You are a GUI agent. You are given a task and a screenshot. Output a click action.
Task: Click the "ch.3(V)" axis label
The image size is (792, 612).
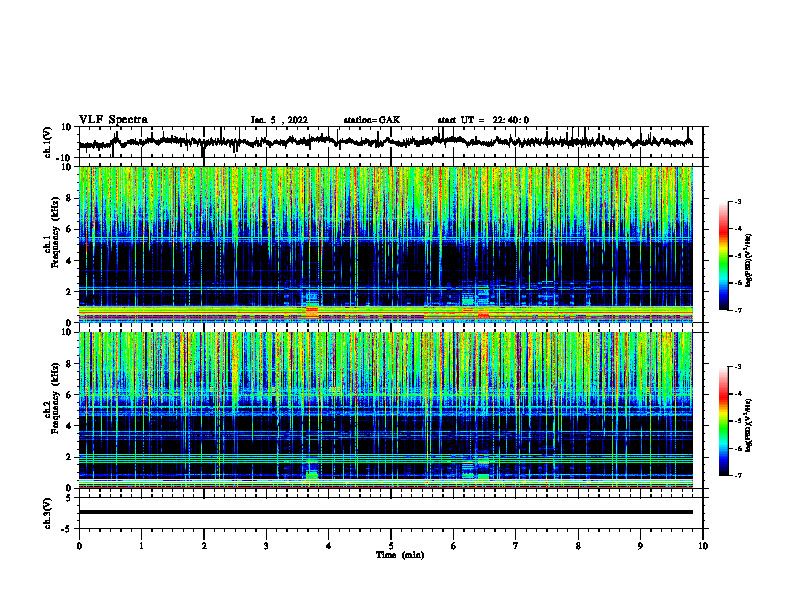click(47, 513)
